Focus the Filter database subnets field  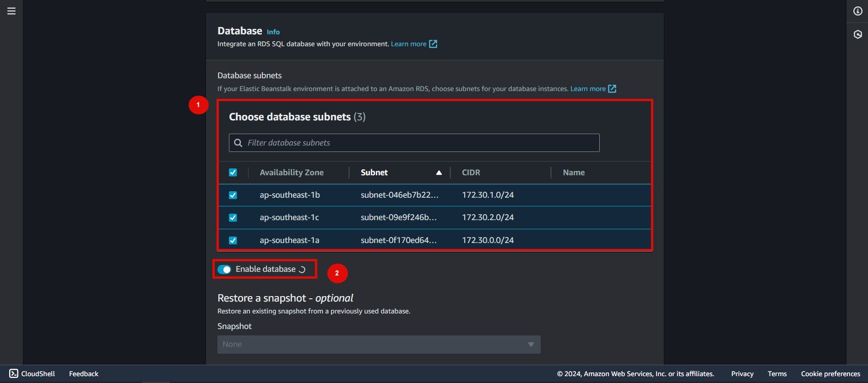click(x=414, y=143)
